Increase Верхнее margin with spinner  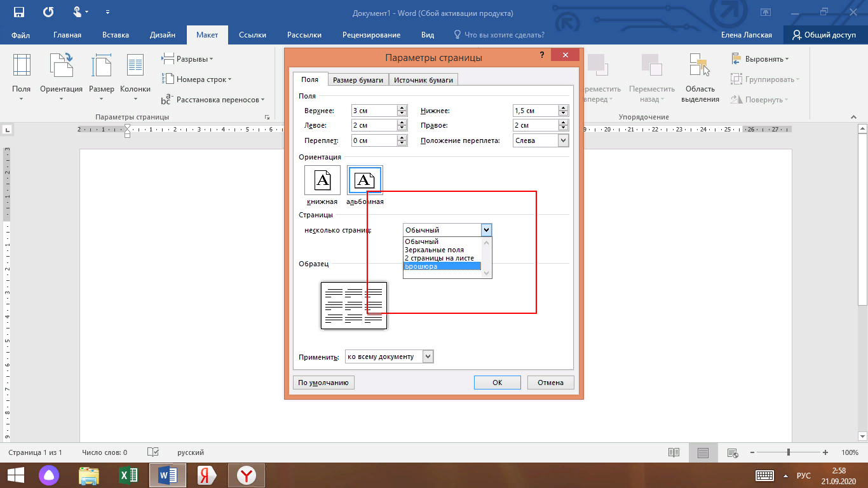pos(402,107)
